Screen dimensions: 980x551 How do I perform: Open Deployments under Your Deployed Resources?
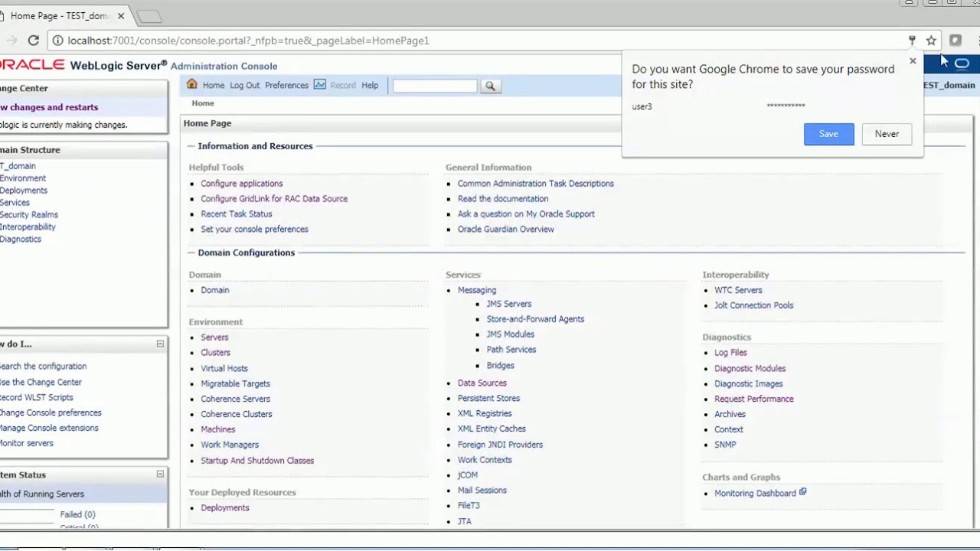224,508
